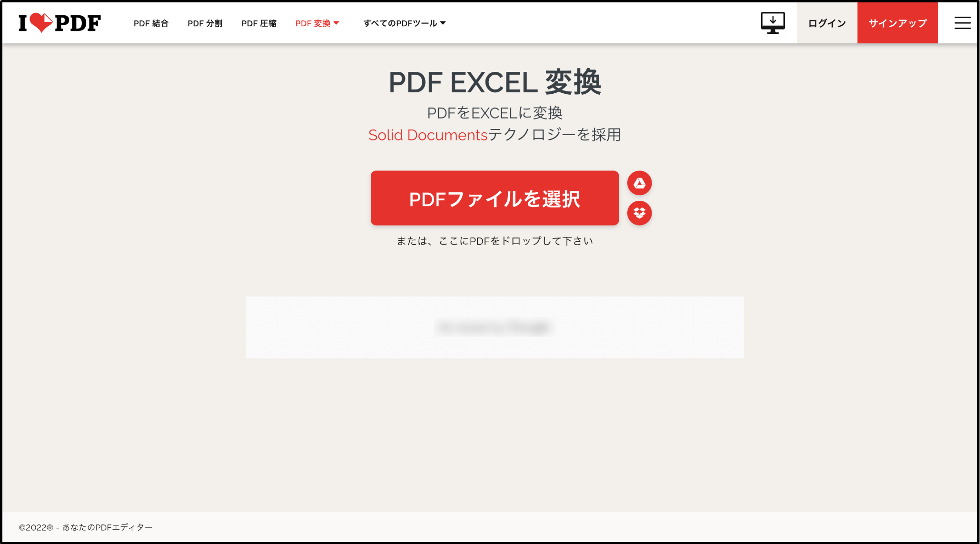This screenshot has height=544, width=980.
Task: Select PDF from Google Drive icon
Action: coord(639,183)
